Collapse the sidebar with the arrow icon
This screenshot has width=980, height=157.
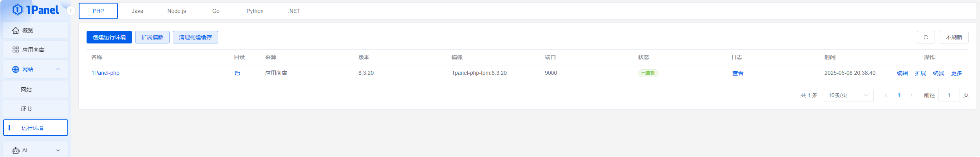71,11
